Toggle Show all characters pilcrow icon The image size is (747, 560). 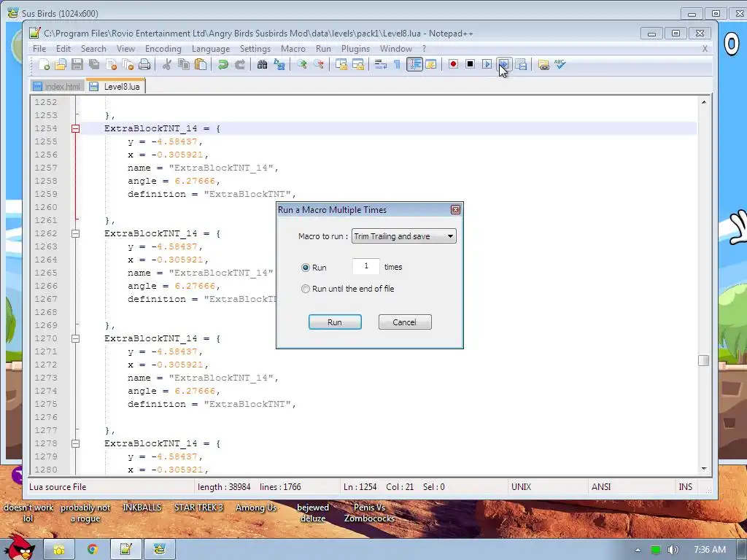pyautogui.click(x=397, y=64)
